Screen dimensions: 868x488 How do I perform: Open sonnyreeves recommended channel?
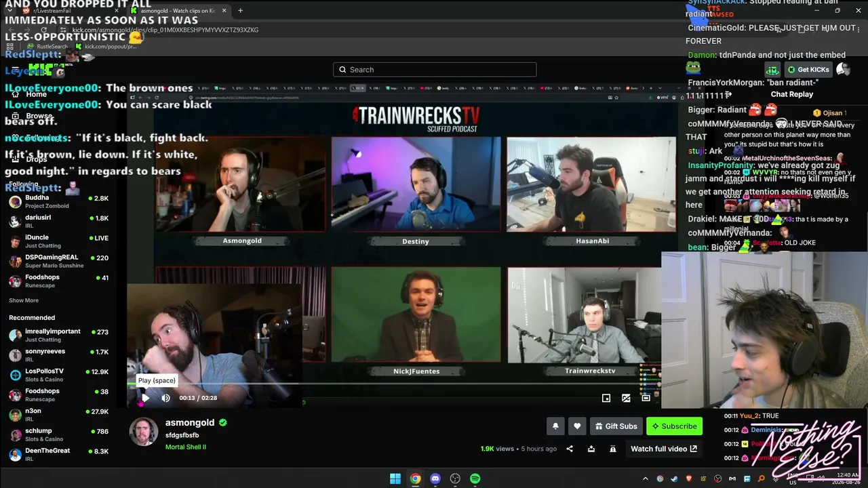58,355
